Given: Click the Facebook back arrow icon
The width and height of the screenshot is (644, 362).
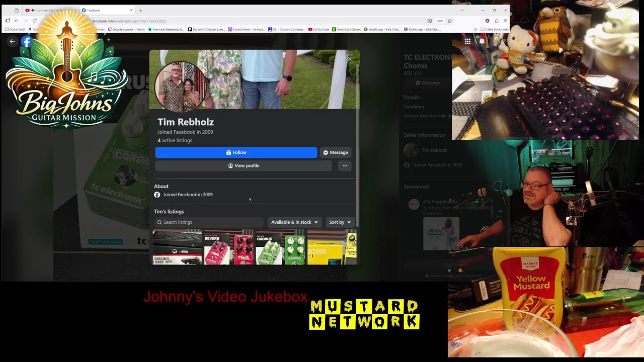Looking at the screenshot, I should pyautogui.click(x=12, y=42).
